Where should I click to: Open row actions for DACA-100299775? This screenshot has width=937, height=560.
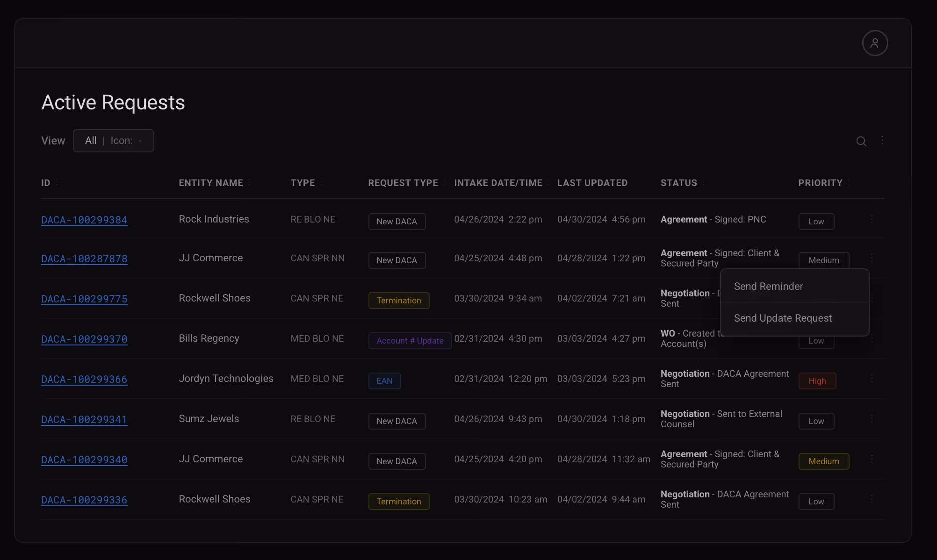click(x=872, y=298)
